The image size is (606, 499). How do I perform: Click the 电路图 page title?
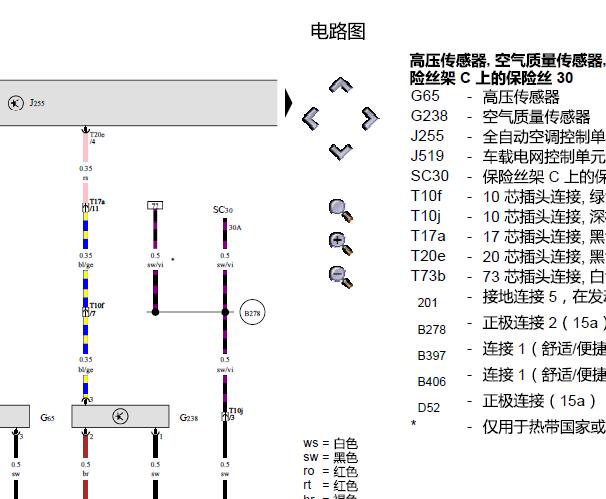338,31
